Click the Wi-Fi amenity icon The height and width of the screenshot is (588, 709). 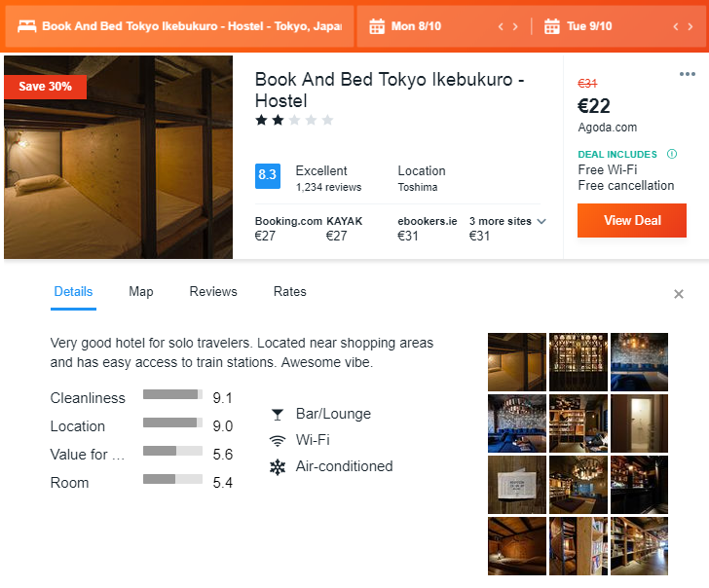coord(278,440)
